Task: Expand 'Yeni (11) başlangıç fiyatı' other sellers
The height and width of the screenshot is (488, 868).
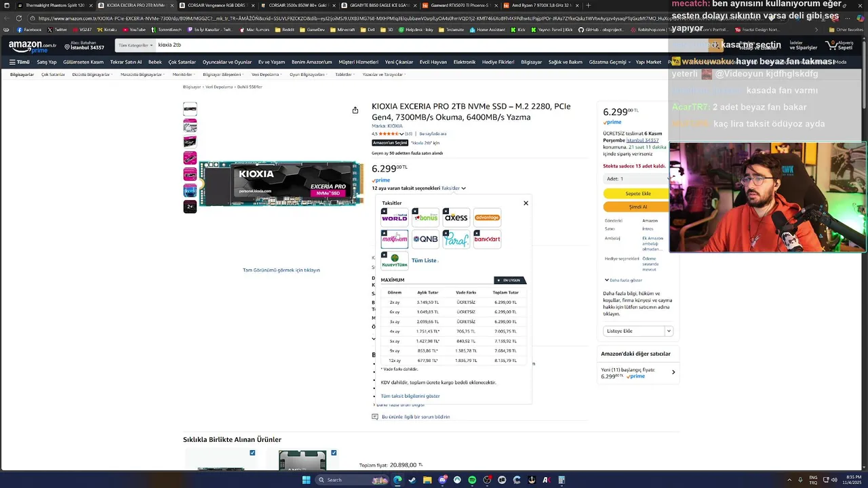Action: pyautogui.click(x=638, y=372)
